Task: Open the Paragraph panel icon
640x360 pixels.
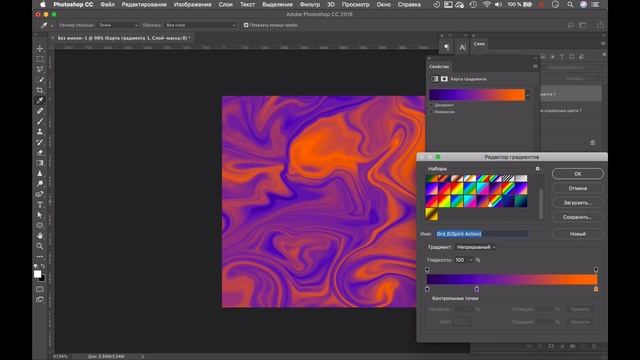Action: (x=447, y=47)
